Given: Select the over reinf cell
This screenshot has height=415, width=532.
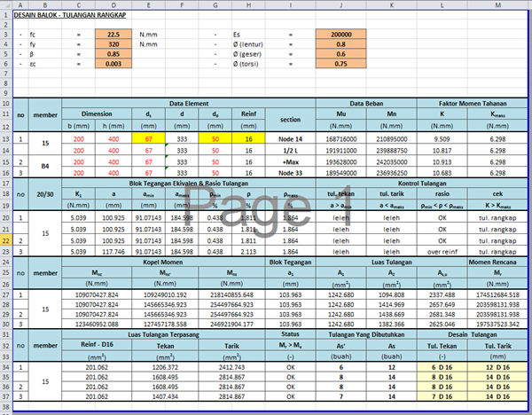Looking at the screenshot, I should [x=442, y=252].
